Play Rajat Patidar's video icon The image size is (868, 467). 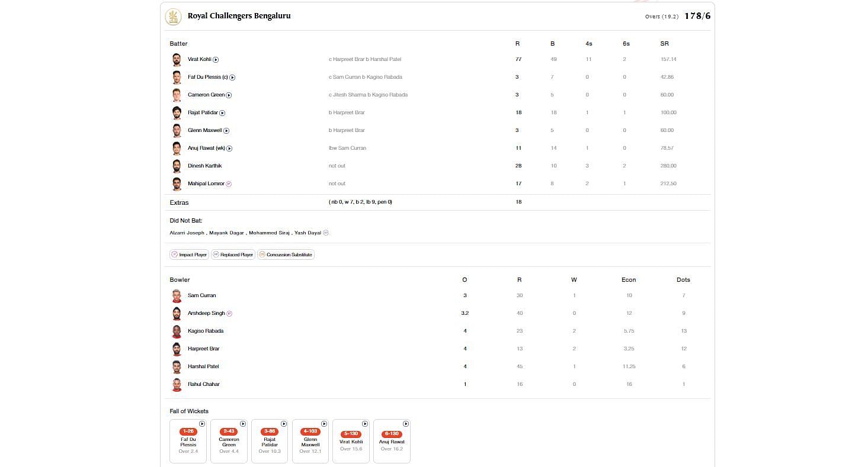pyautogui.click(x=222, y=113)
